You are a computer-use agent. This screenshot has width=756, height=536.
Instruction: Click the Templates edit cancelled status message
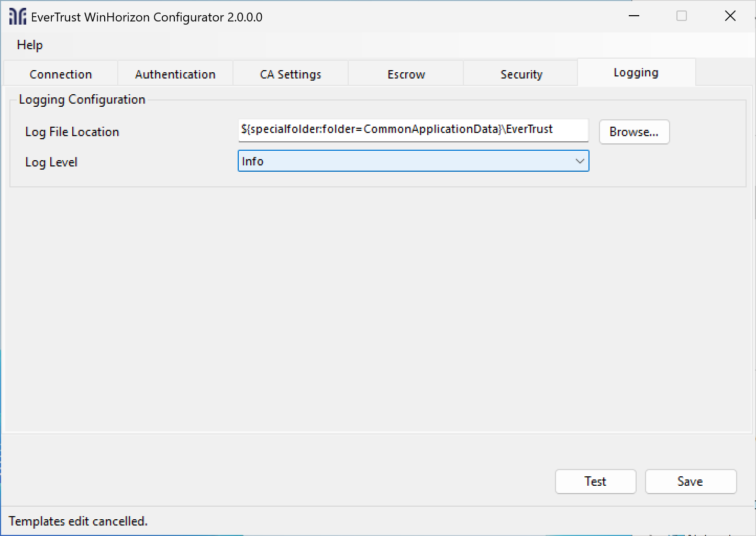(77, 521)
